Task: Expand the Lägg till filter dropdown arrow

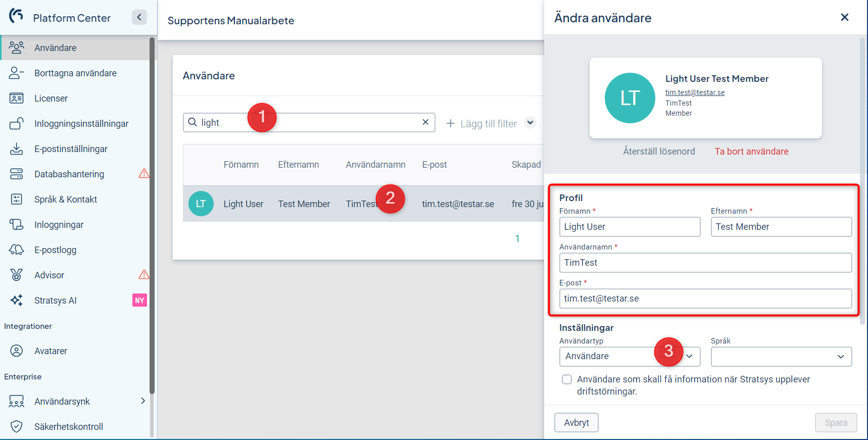Action: (x=530, y=123)
